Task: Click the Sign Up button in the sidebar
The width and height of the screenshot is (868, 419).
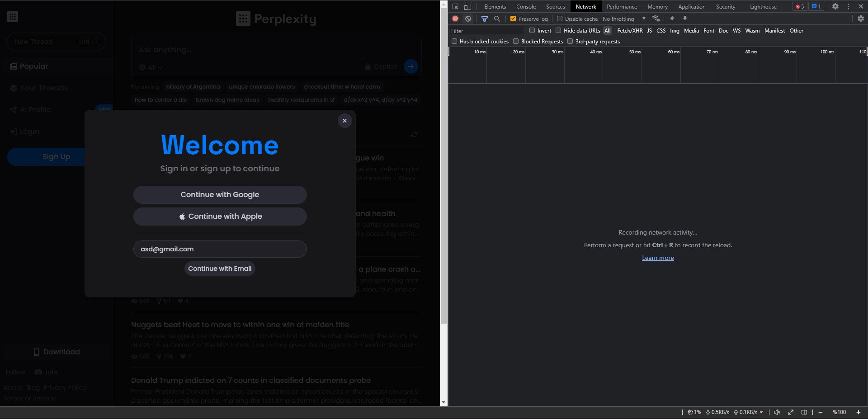Action: click(x=56, y=156)
